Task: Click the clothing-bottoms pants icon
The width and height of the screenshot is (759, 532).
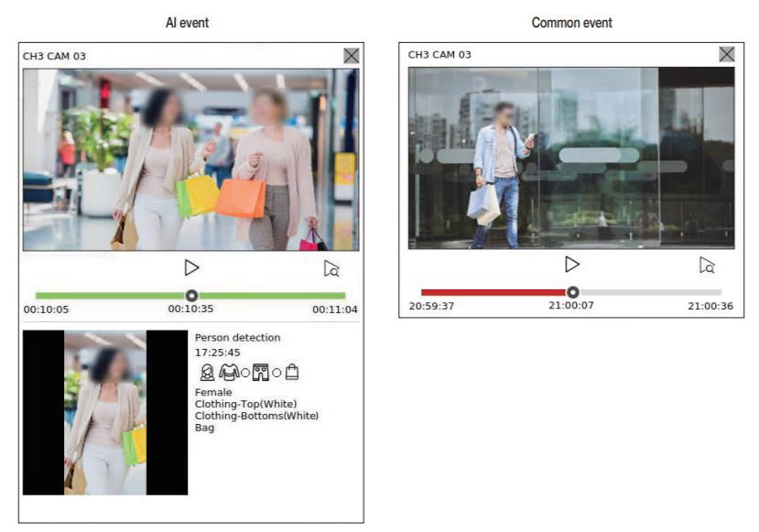Action: [261, 372]
